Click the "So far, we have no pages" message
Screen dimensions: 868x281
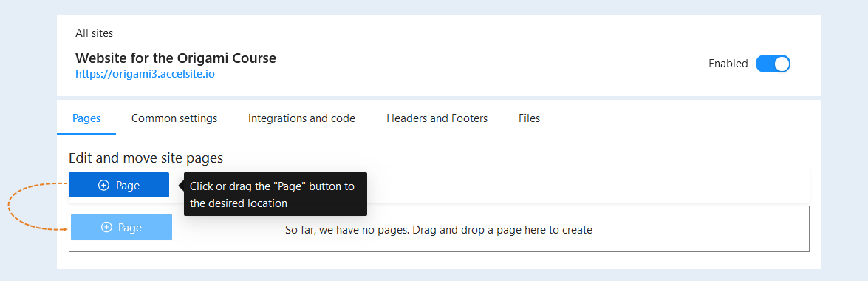point(438,229)
